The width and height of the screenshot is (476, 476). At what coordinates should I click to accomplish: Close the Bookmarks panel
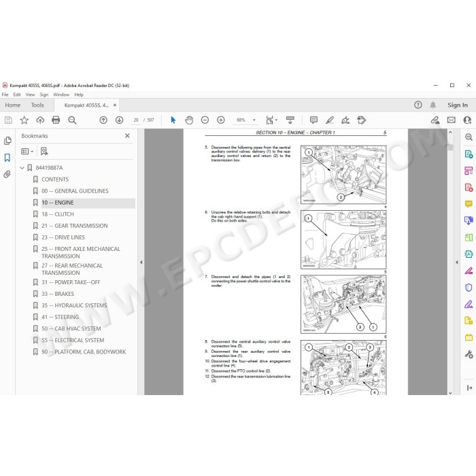tap(127, 136)
